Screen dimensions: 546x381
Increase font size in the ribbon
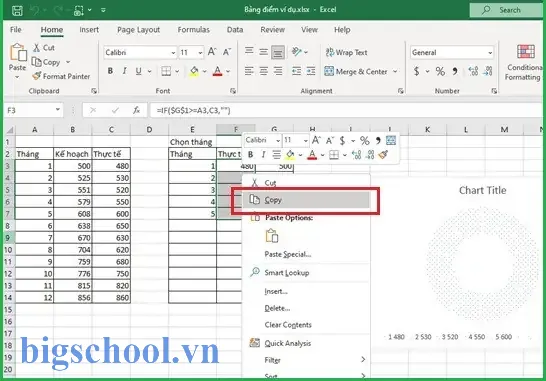click(x=212, y=52)
